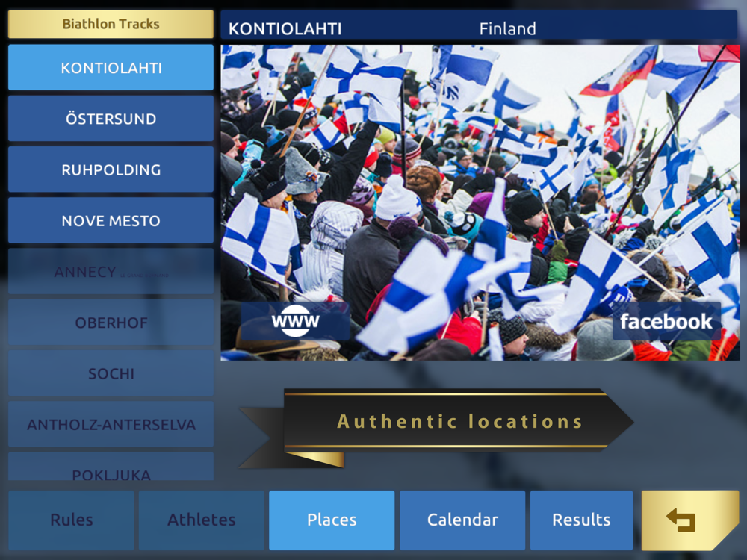View the Results tab

click(x=581, y=520)
